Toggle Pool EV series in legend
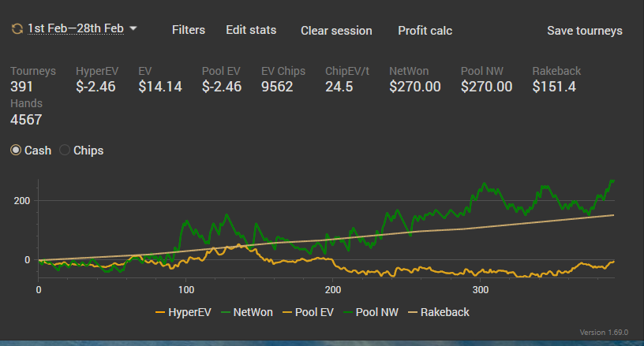The width and height of the screenshot is (644, 346). pyautogui.click(x=308, y=312)
